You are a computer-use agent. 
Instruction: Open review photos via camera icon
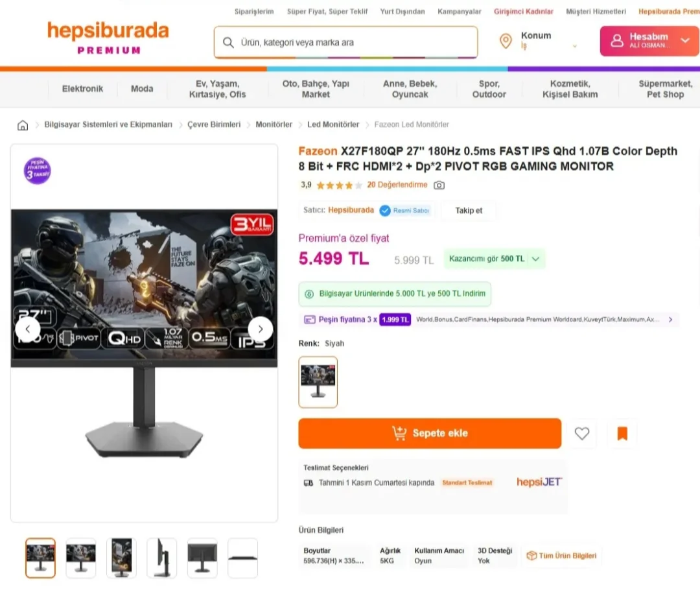[439, 185]
